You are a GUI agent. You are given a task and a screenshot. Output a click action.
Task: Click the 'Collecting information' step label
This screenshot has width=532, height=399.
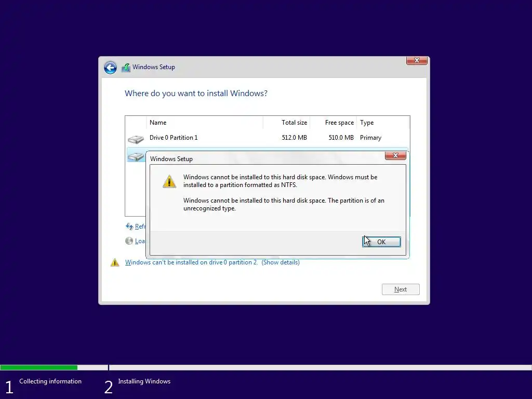[50, 381]
